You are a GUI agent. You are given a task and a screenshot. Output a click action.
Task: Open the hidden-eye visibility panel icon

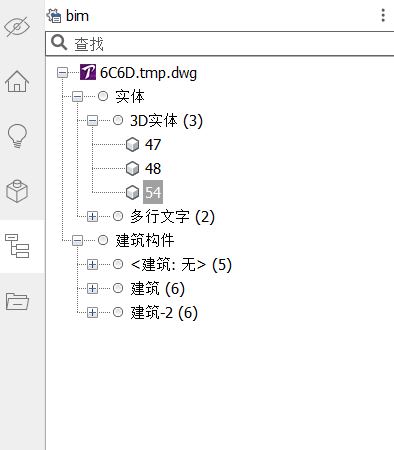pos(17,26)
